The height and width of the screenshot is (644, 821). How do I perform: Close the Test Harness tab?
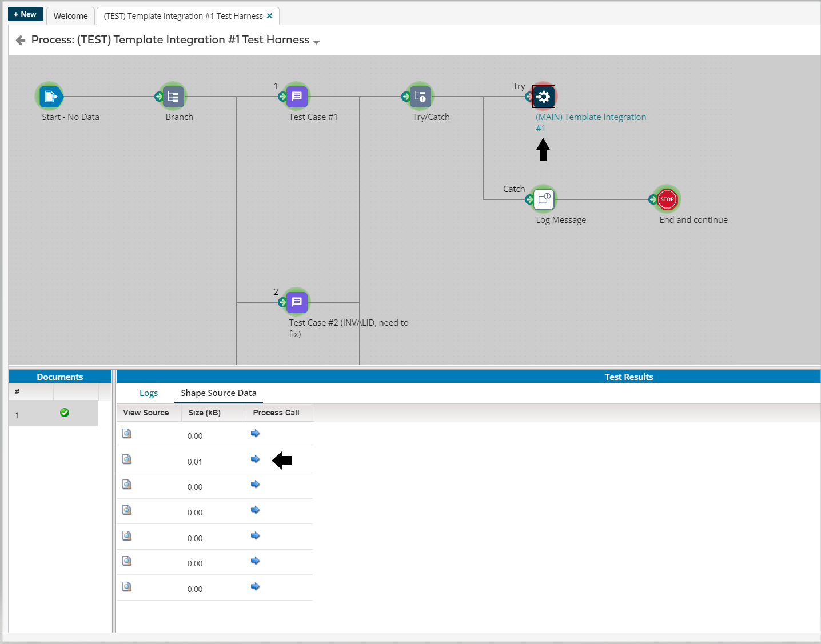pyautogui.click(x=270, y=16)
